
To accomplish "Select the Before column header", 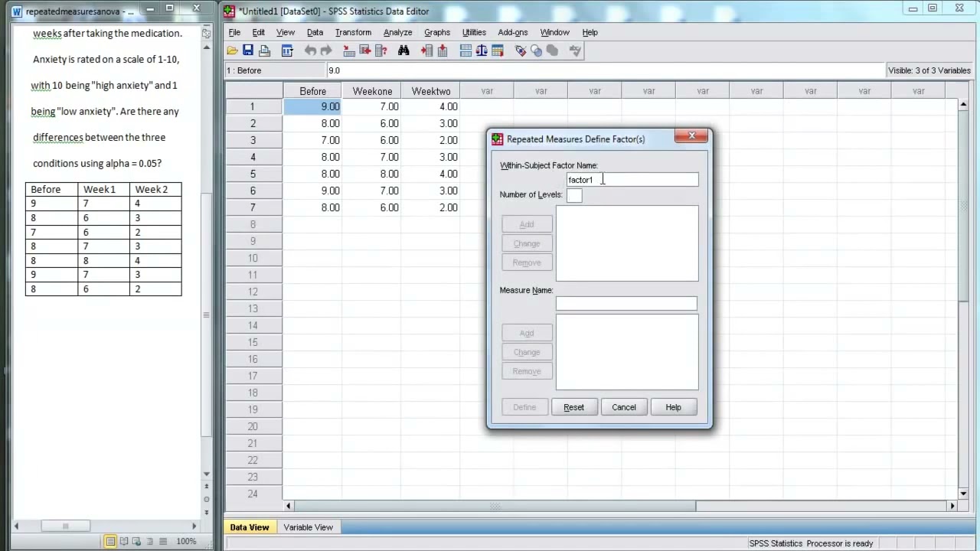I will [x=312, y=91].
